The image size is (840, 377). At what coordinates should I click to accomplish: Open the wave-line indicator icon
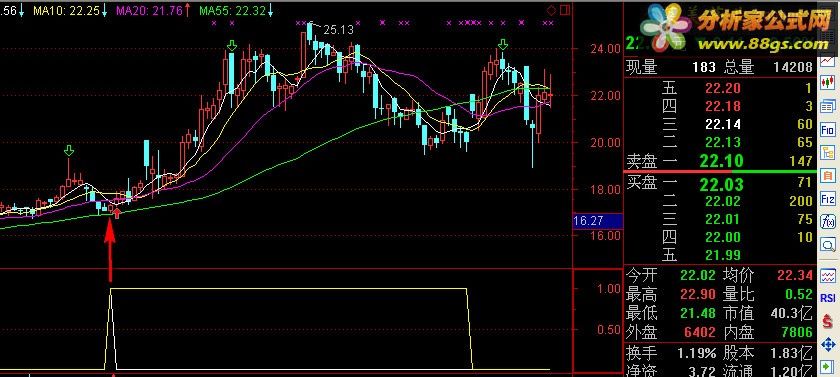pyautogui.click(x=828, y=275)
